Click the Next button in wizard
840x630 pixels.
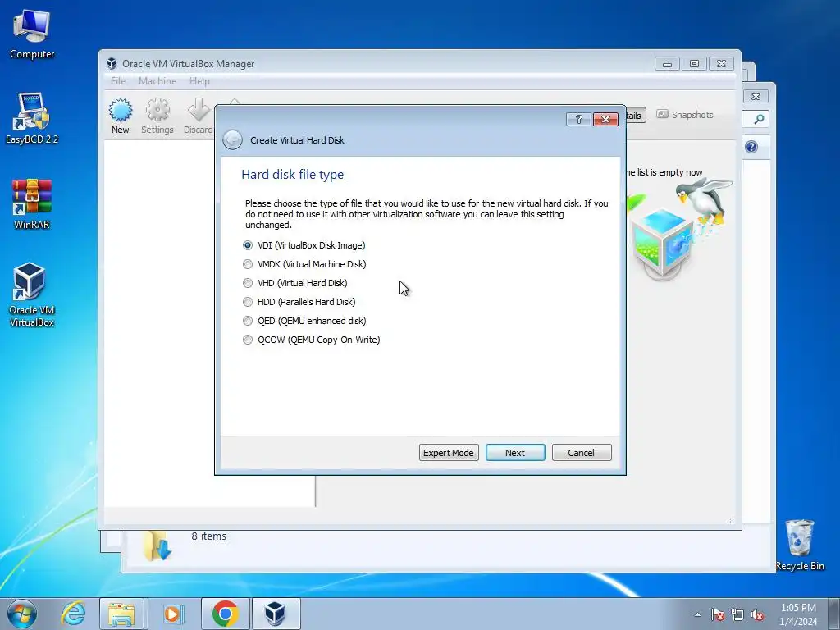point(515,453)
